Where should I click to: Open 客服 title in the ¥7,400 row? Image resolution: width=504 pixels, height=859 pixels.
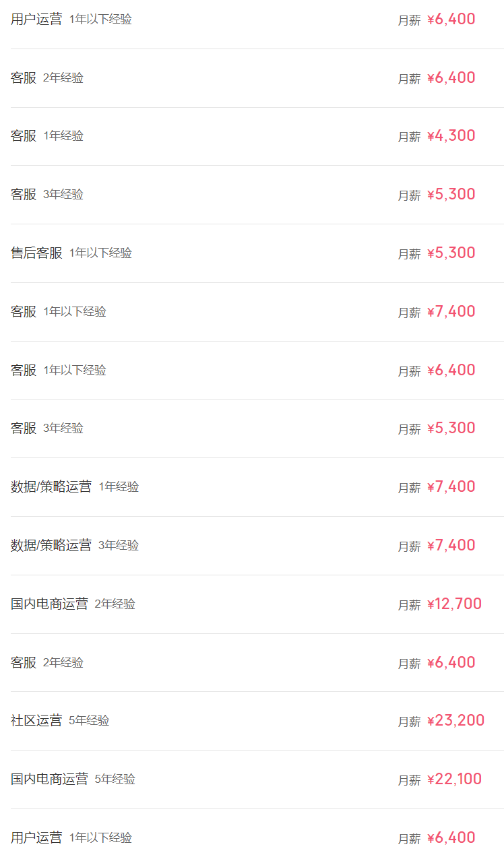[x=24, y=312]
